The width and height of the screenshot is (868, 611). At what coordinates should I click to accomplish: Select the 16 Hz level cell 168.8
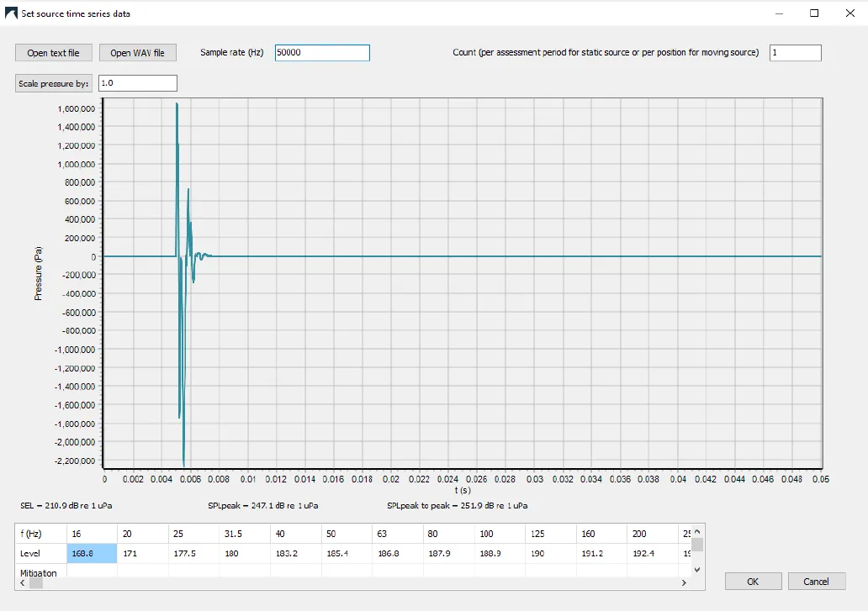92,554
